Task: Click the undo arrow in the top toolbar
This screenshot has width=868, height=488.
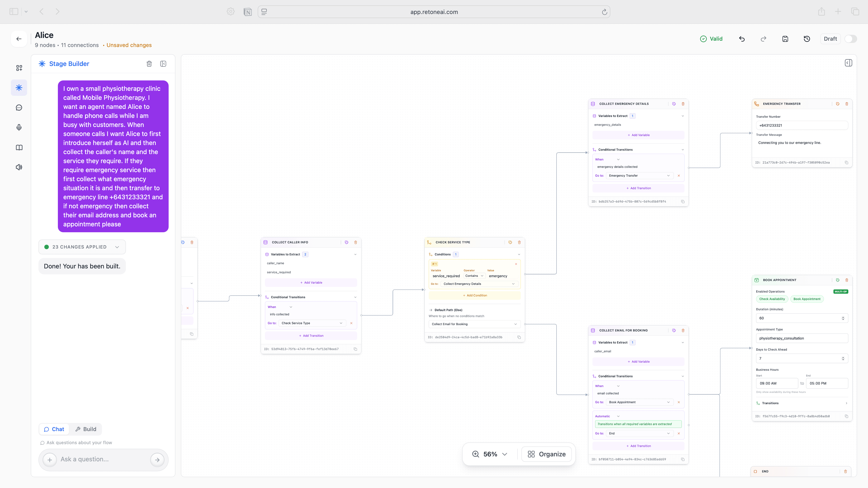Action: pyautogui.click(x=742, y=39)
